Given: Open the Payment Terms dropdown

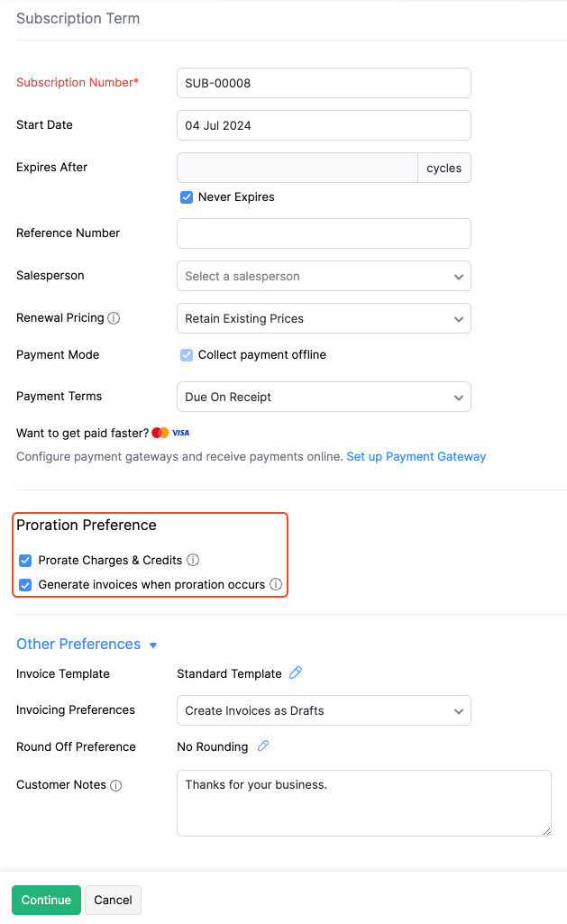Looking at the screenshot, I should (324, 397).
